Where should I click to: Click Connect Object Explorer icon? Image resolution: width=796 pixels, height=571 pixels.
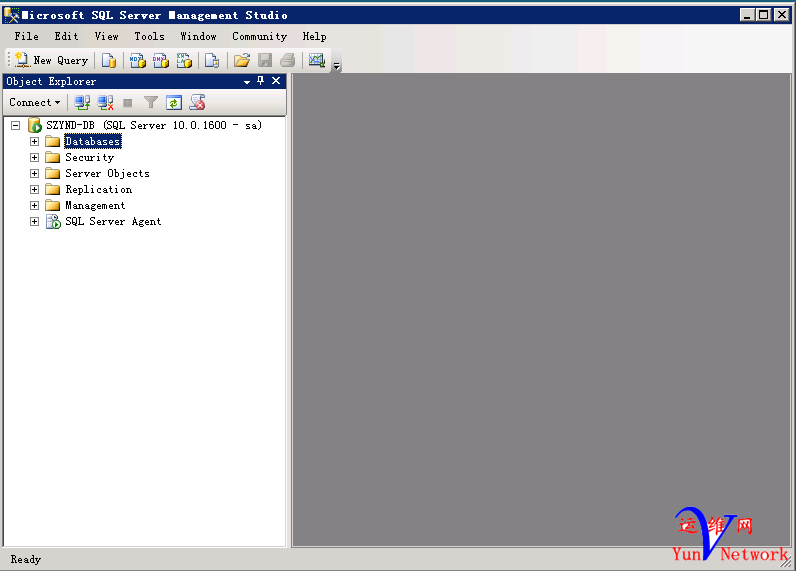(82, 103)
